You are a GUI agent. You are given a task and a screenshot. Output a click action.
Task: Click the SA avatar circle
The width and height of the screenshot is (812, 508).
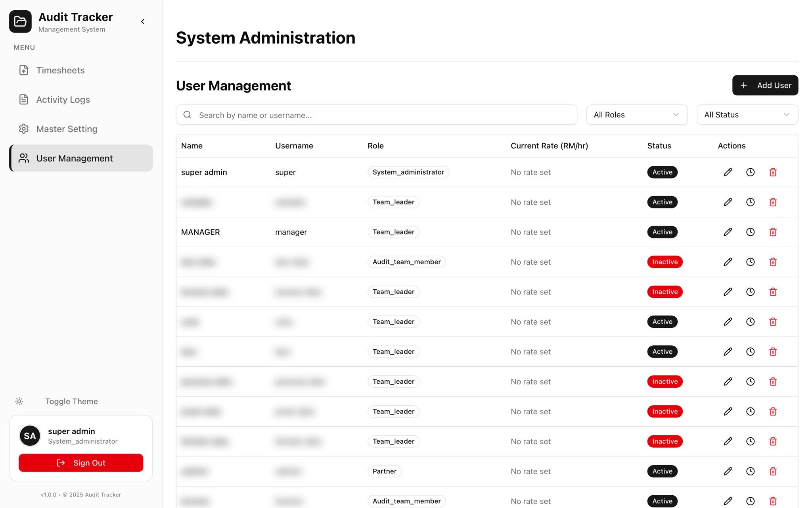(x=30, y=436)
